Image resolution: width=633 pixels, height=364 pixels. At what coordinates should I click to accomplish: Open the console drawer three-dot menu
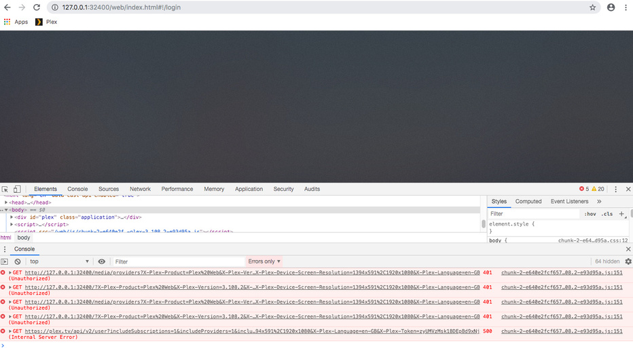coord(5,249)
